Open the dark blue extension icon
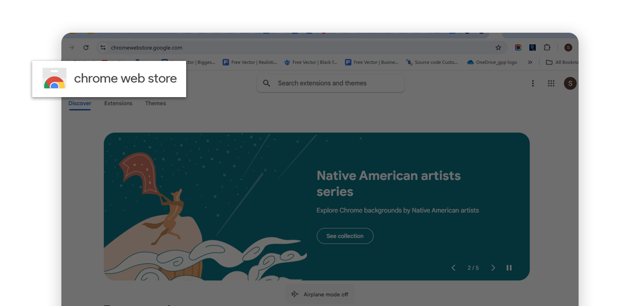Image resolution: width=644 pixels, height=306 pixels. [532, 48]
